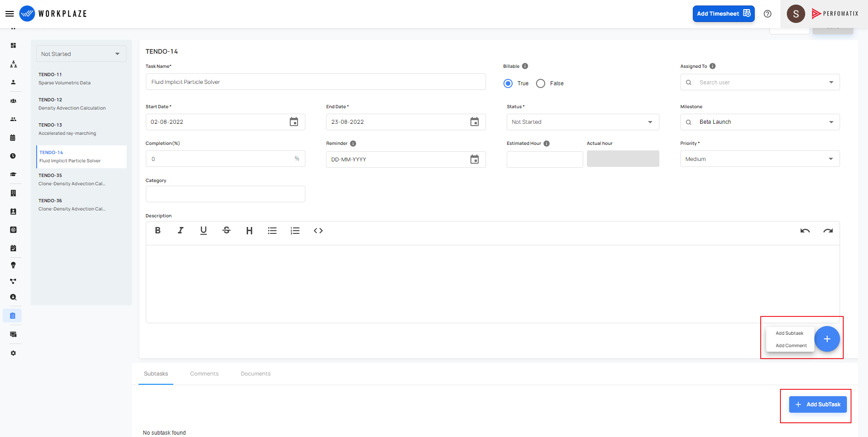Toggle bold formatting in description editor
868x437 pixels.
click(158, 231)
